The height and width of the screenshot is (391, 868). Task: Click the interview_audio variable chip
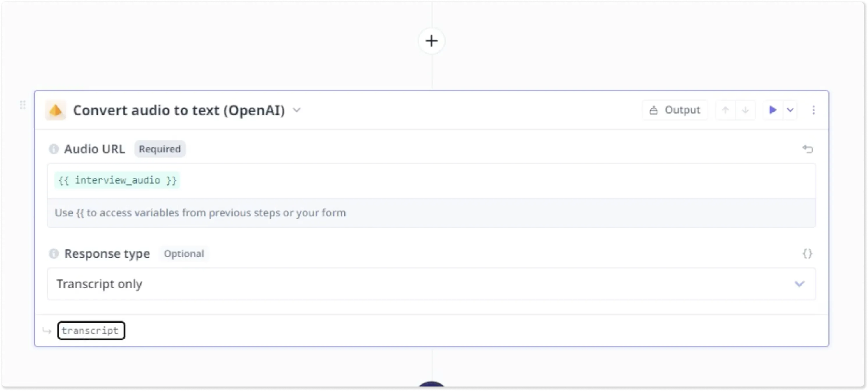coord(117,180)
